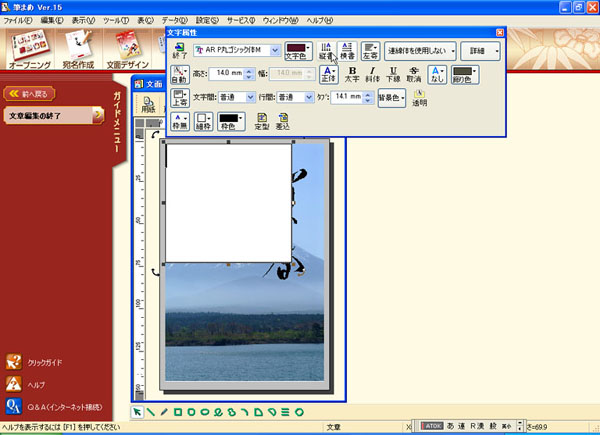Click the 前へ戻る back button
Screen dimensions: 600x435
[x=32, y=93]
